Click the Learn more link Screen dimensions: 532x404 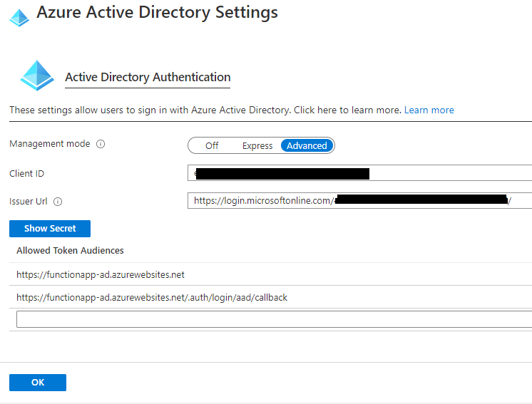click(429, 110)
